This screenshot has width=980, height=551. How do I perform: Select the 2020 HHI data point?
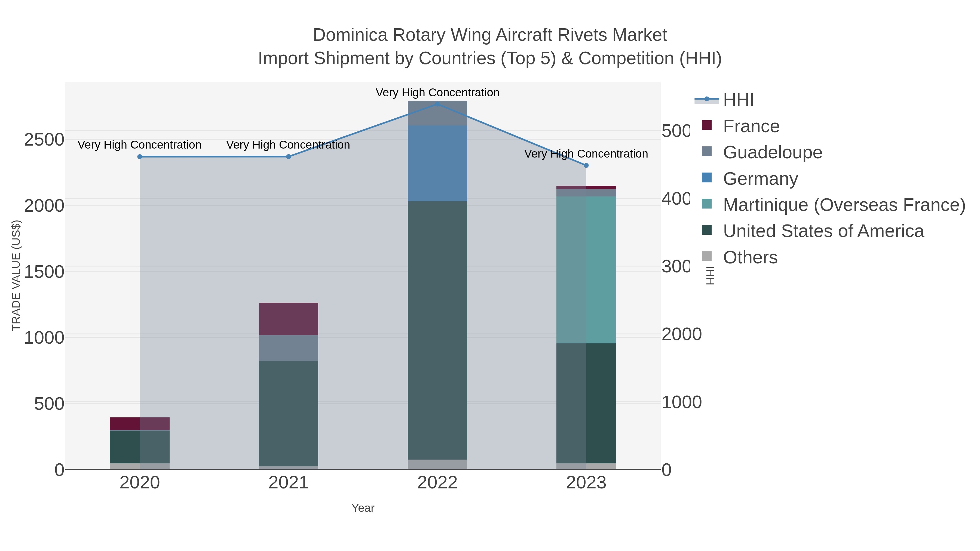coord(140,157)
